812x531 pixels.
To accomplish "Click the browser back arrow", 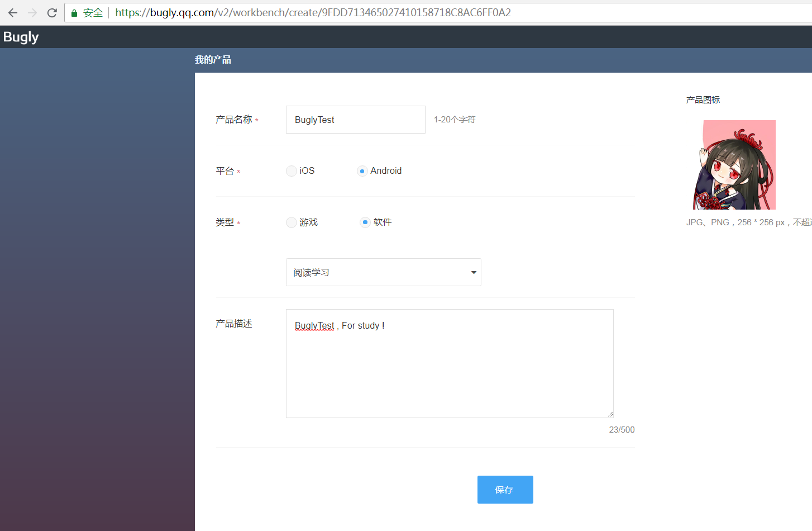I will 12,12.
